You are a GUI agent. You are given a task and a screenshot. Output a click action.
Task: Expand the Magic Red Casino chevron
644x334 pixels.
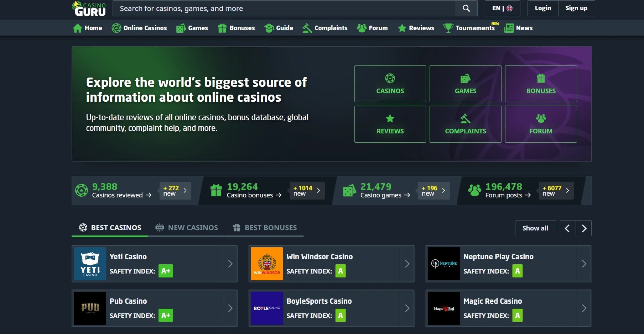click(x=584, y=308)
